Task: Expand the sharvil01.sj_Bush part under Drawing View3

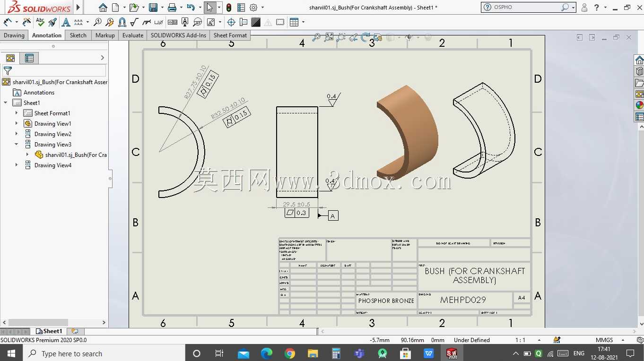Action: [x=27, y=155]
